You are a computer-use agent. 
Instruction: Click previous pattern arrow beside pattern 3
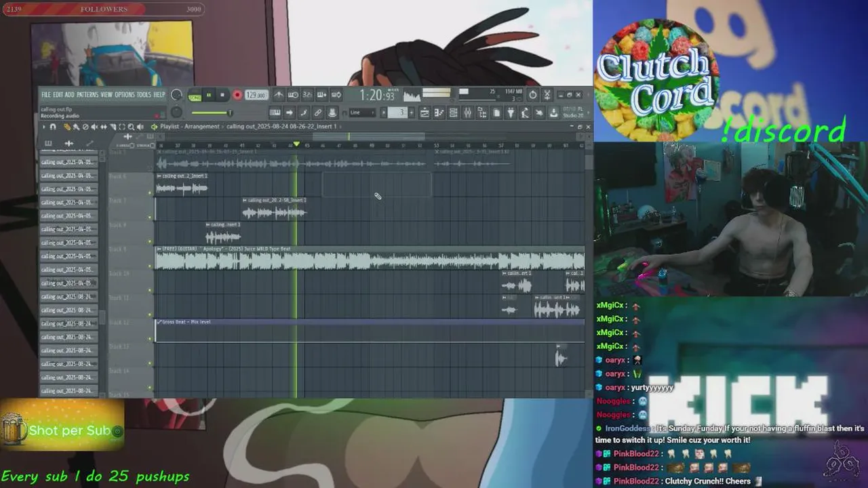[383, 113]
